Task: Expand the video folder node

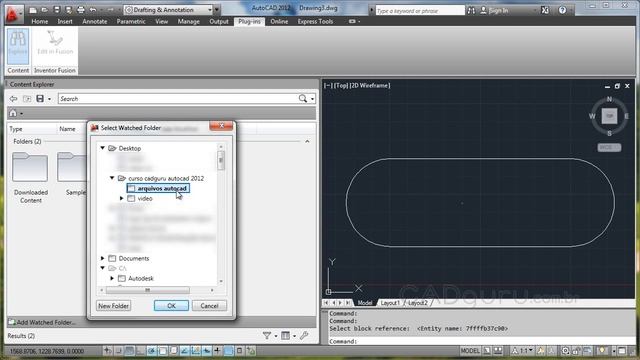Action: pyautogui.click(x=122, y=198)
